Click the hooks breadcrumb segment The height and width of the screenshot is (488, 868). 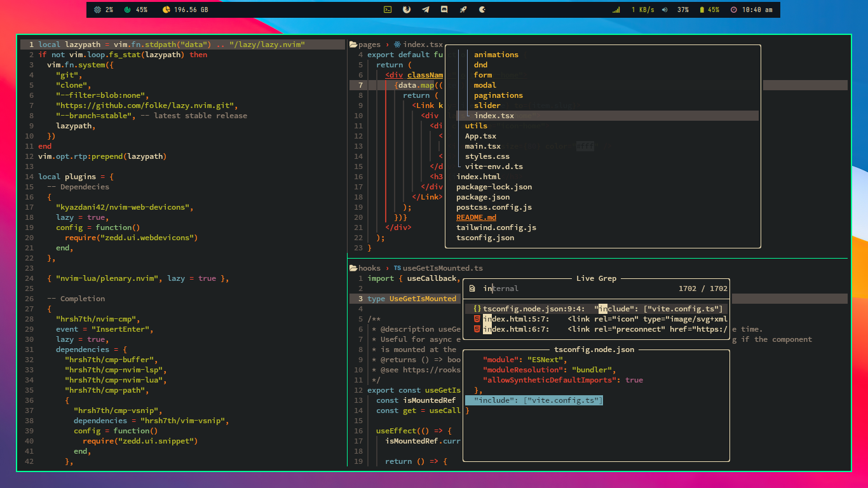click(x=369, y=268)
